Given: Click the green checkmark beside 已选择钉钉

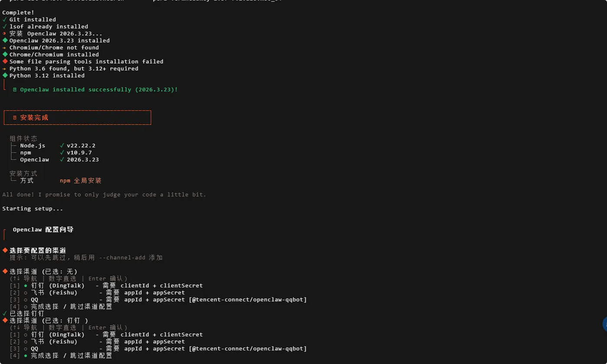Looking at the screenshot, I should 4,313.
